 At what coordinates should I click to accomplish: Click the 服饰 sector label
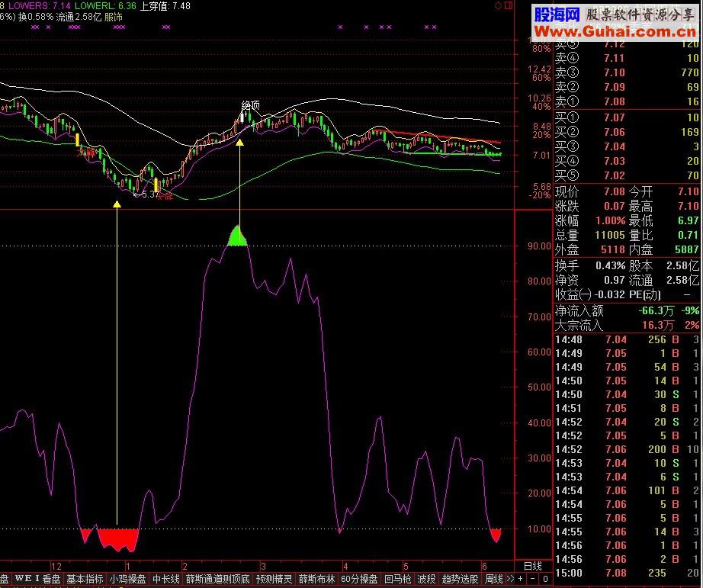pos(114,17)
